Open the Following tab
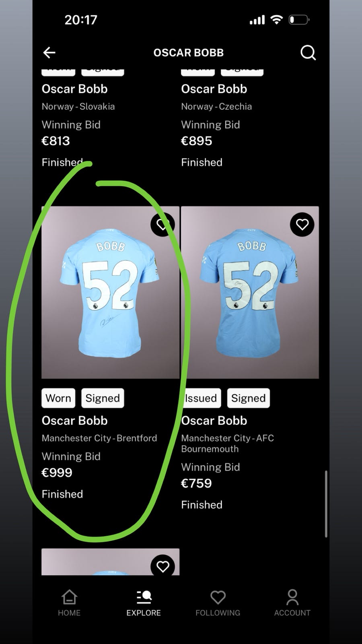This screenshot has width=362, height=644. coord(218,603)
